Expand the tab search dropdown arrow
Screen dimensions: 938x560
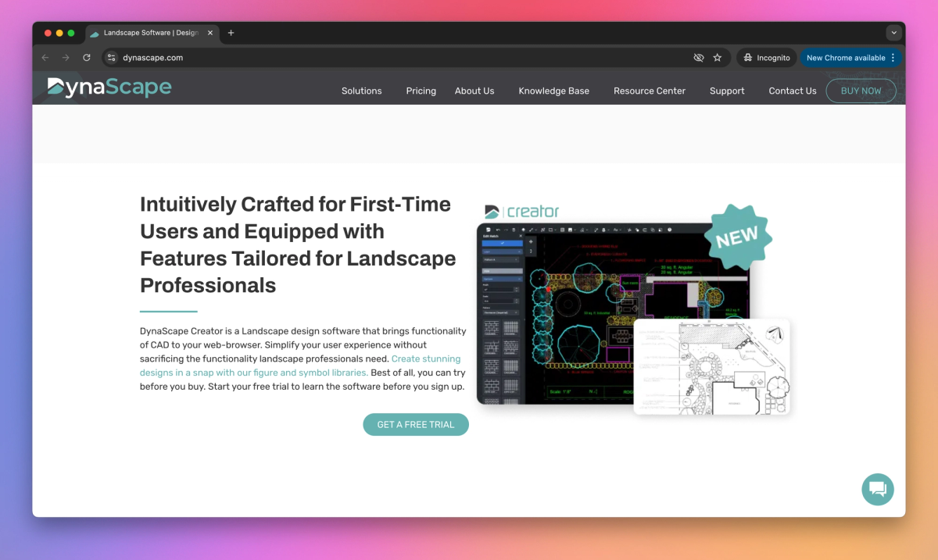tap(893, 33)
